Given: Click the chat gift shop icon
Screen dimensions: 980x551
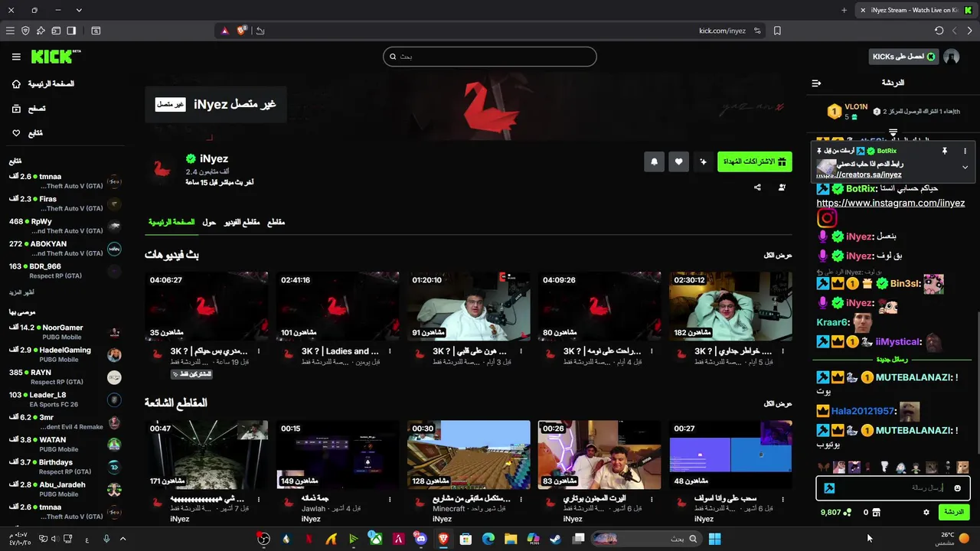Looking at the screenshot, I should click(x=877, y=512).
